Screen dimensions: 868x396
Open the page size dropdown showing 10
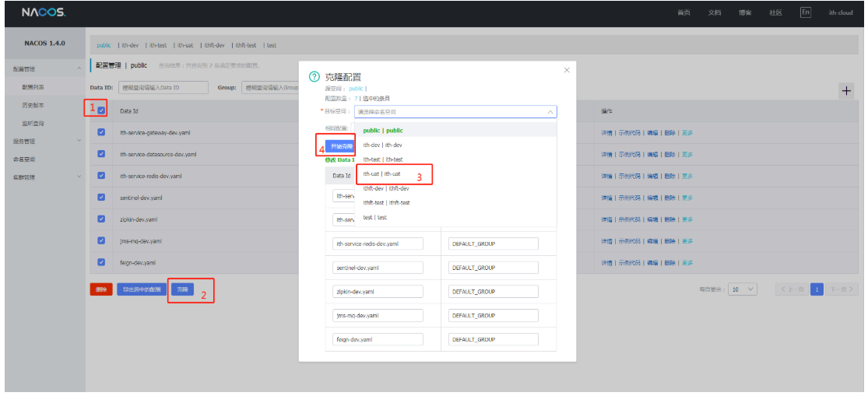pos(743,289)
